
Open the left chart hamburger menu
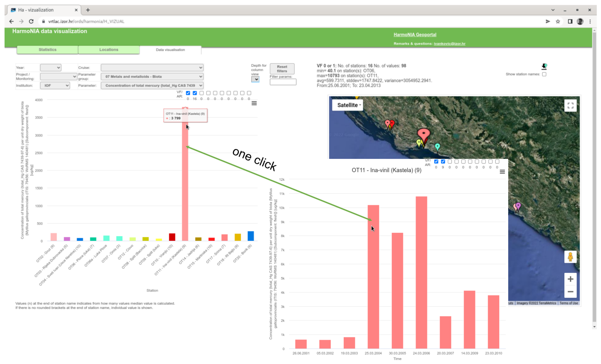tap(254, 103)
